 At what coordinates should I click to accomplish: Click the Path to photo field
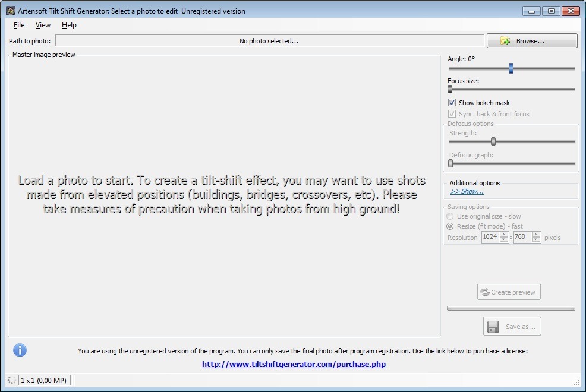tap(270, 40)
